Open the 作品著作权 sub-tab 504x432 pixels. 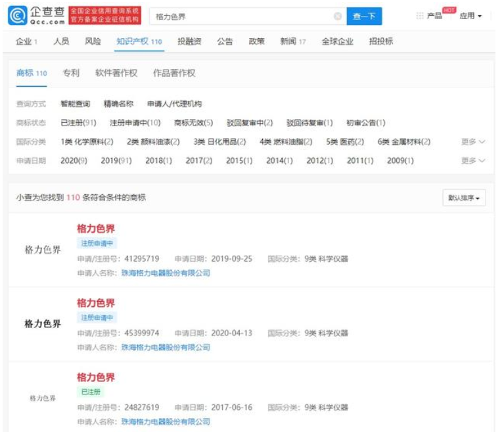click(174, 73)
